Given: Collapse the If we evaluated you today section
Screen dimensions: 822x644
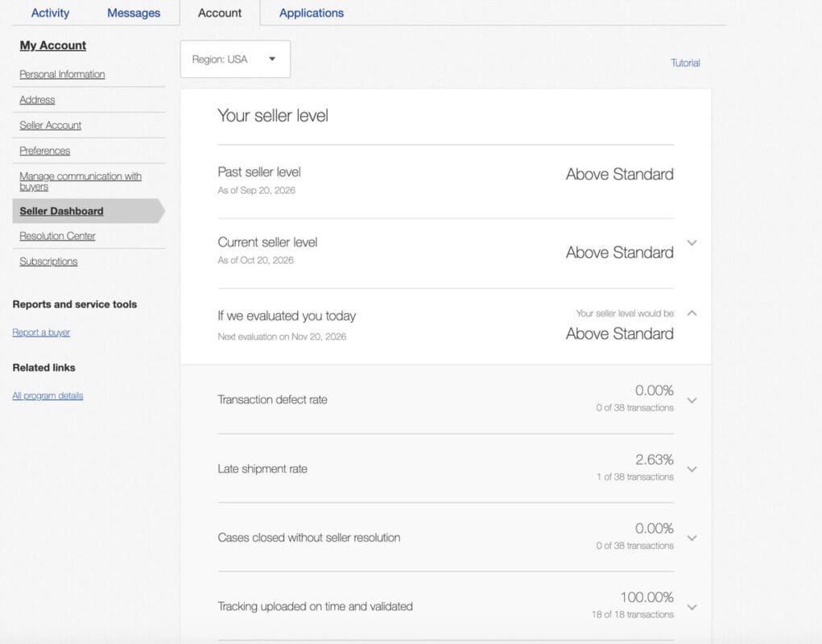Looking at the screenshot, I should (692, 313).
